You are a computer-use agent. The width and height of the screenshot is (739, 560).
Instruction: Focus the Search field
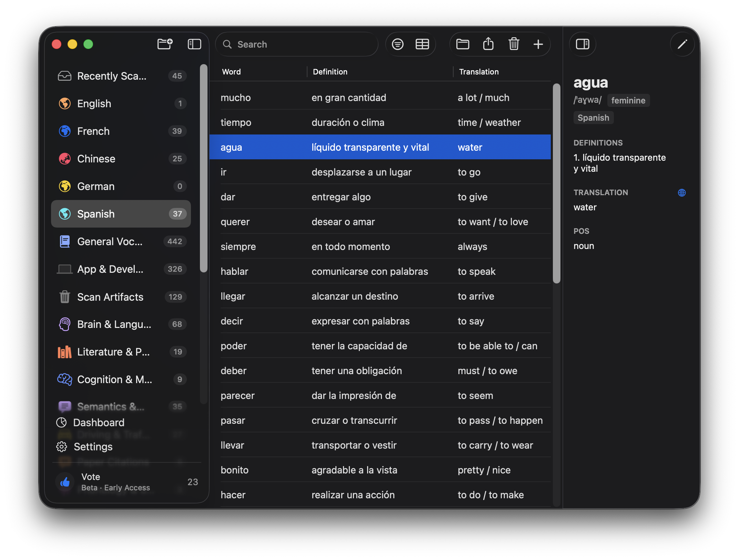297,44
